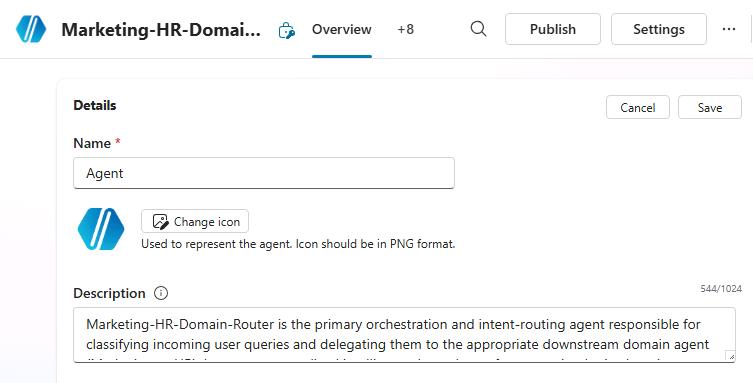
Task: Click inside the Description text area
Action: pos(404,335)
